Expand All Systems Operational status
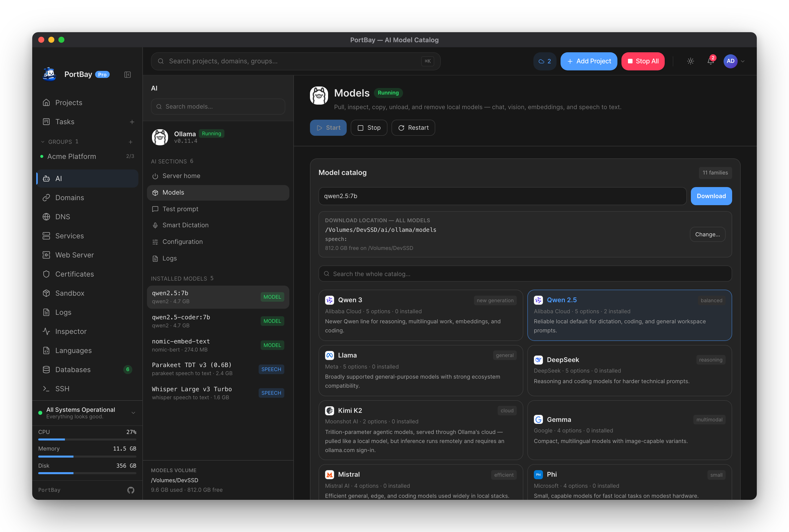Screen dimensions: 789x532 (87, 413)
